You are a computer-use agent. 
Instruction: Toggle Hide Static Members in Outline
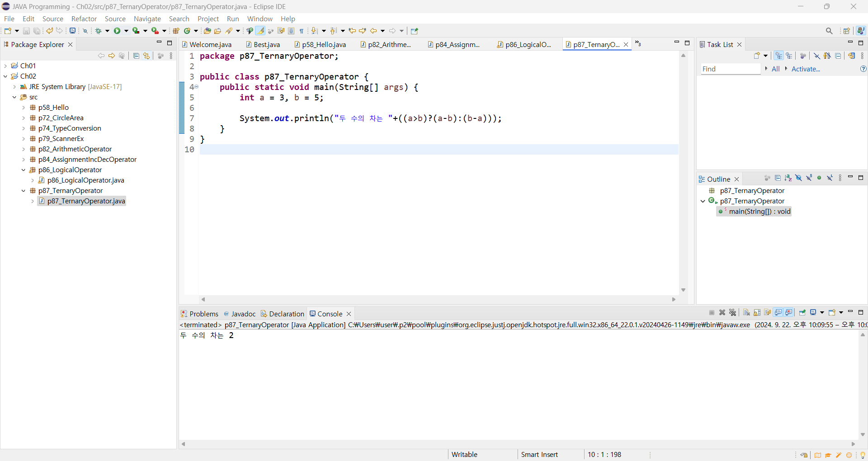809,178
